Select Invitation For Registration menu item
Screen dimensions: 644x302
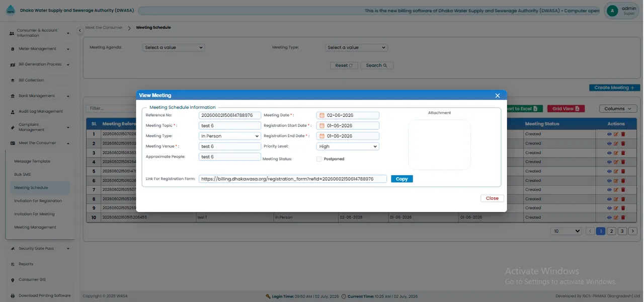(38, 201)
